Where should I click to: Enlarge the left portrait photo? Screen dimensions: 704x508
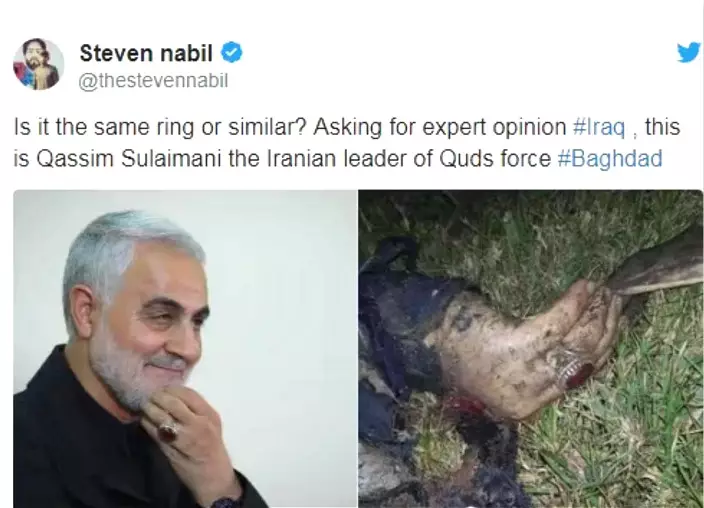click(x=185, y=349)
